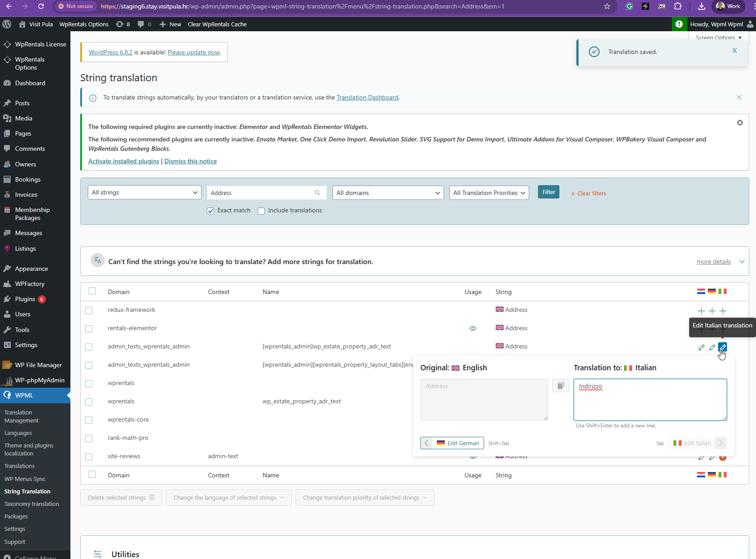
Task: Edit Croatian translation pencil for wp_estate_property_adr_text row
Action: tap(701, 347)
